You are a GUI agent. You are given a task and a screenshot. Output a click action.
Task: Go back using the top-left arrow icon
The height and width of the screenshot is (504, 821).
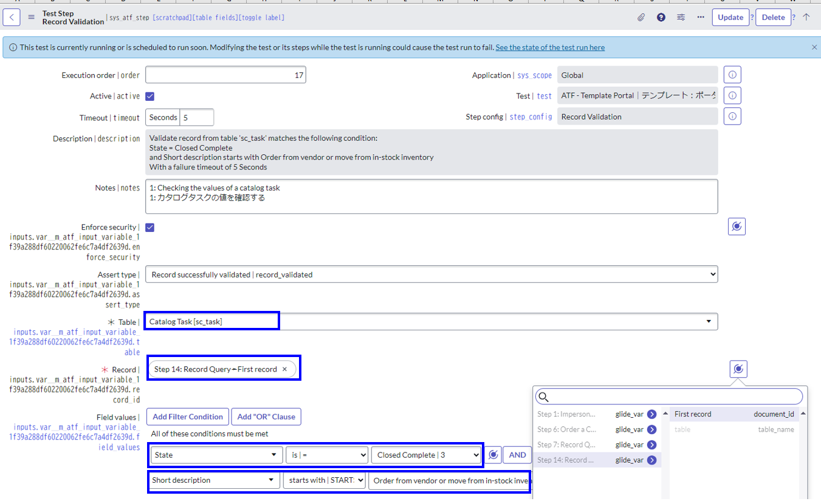[x=12, y=17]
